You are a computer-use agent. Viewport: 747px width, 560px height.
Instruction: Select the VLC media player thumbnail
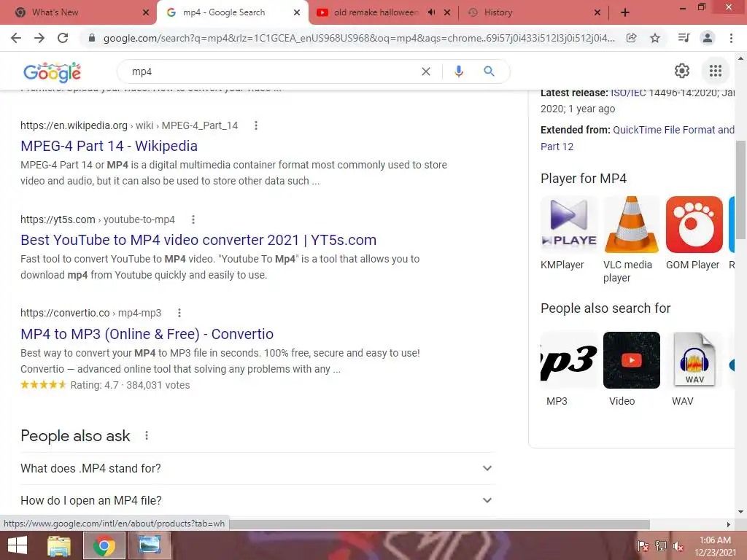pyautogui.click(x=632, y=225)
